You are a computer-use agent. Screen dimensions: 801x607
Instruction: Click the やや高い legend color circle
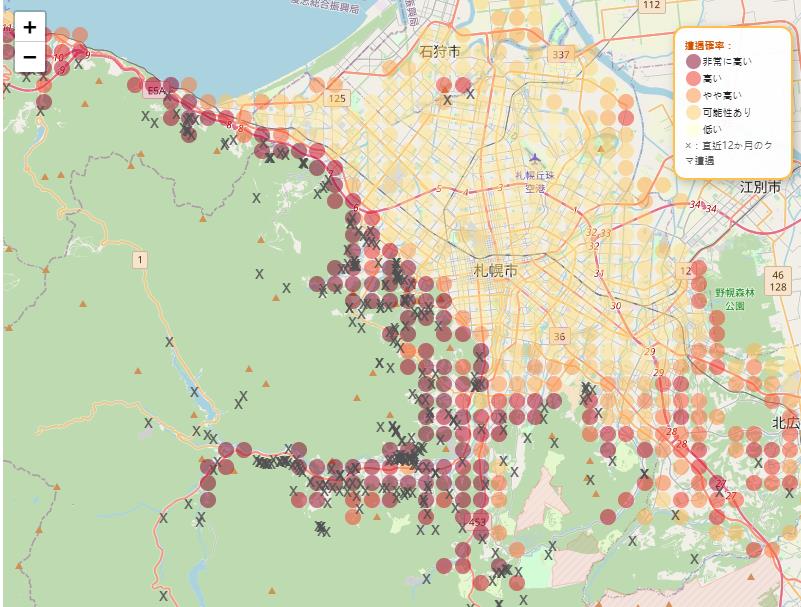click(693, 96)
